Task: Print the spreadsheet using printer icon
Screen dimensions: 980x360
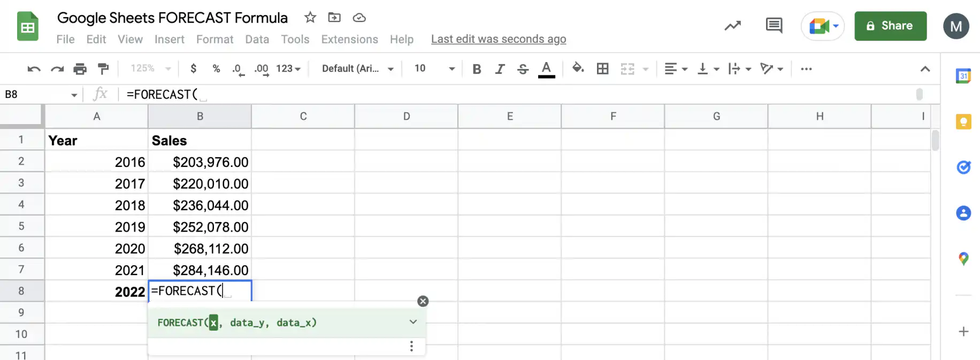Action: pyautogui.click(x=80, y=68)
